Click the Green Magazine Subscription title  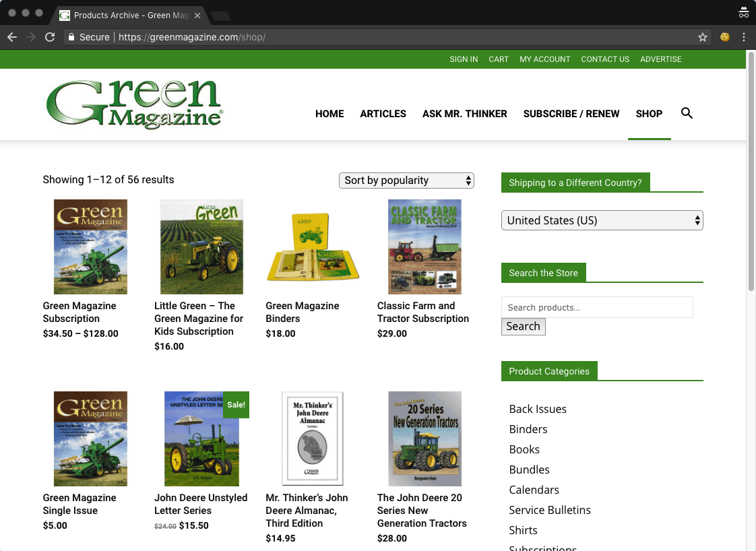(x=80, y=312)
